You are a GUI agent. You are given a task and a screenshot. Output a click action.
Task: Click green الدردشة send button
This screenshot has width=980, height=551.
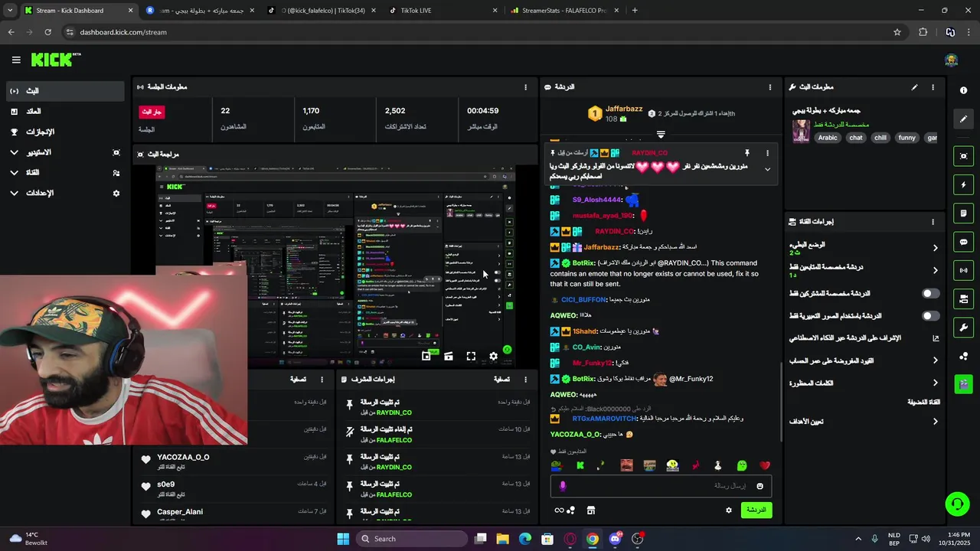(x=756, y=510)
